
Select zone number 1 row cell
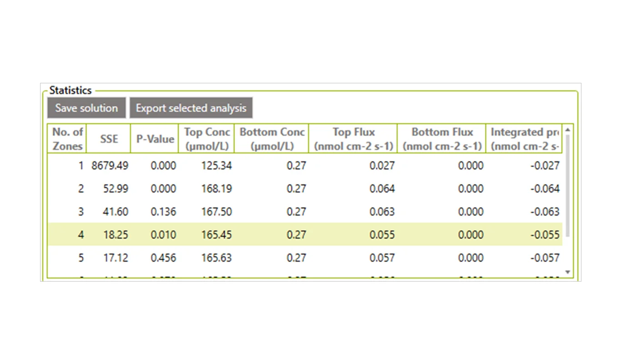click(81, 166)
